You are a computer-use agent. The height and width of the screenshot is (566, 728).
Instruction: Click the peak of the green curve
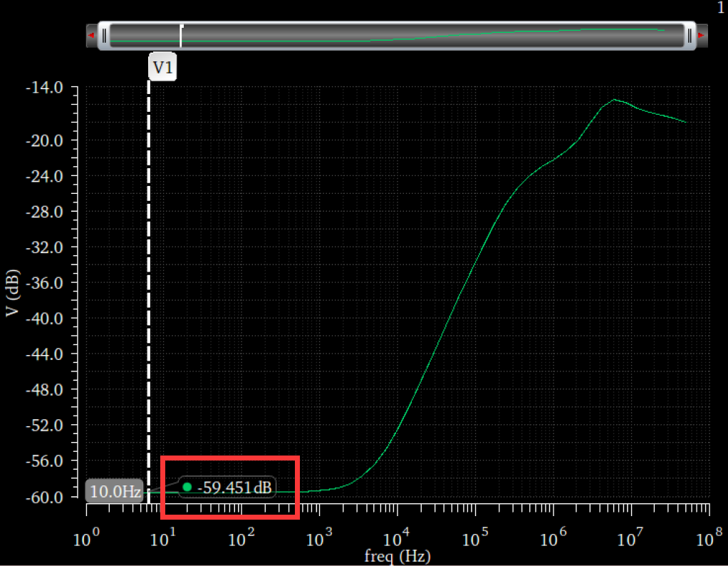(614, 100)
